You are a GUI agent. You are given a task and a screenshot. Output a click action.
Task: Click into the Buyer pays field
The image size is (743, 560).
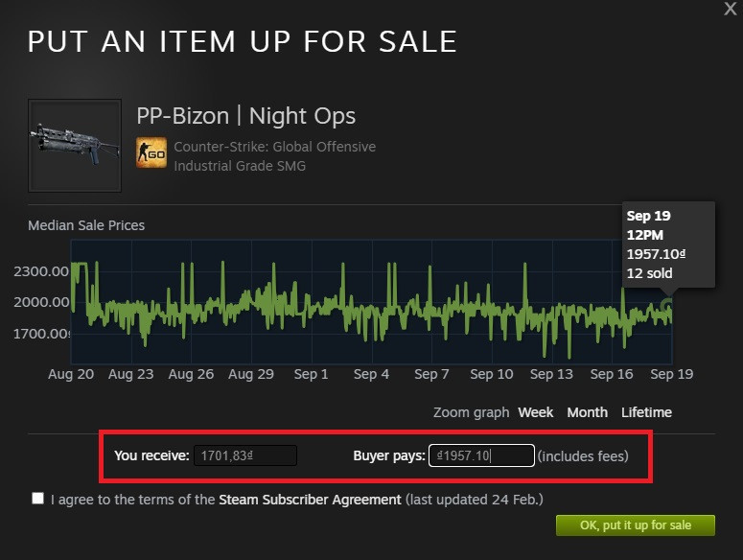click(x=481, y=455)
